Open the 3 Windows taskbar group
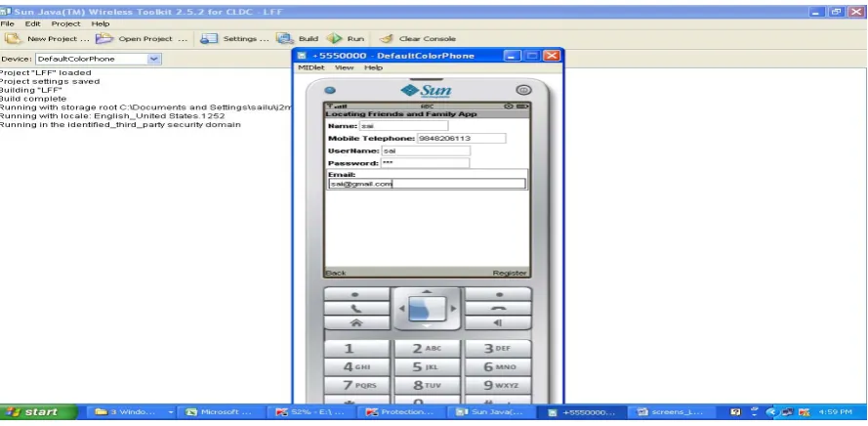This screenshot has width=868, height=426. pos(134,412)
